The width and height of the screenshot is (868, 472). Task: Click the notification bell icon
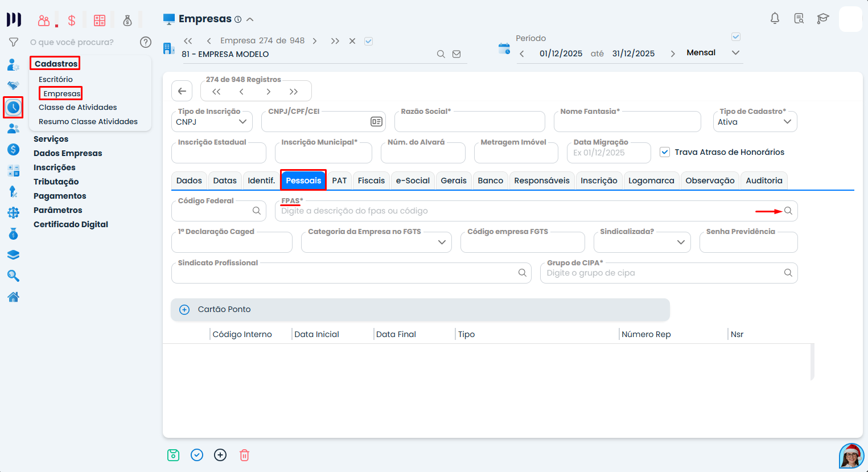coord(775,18)
